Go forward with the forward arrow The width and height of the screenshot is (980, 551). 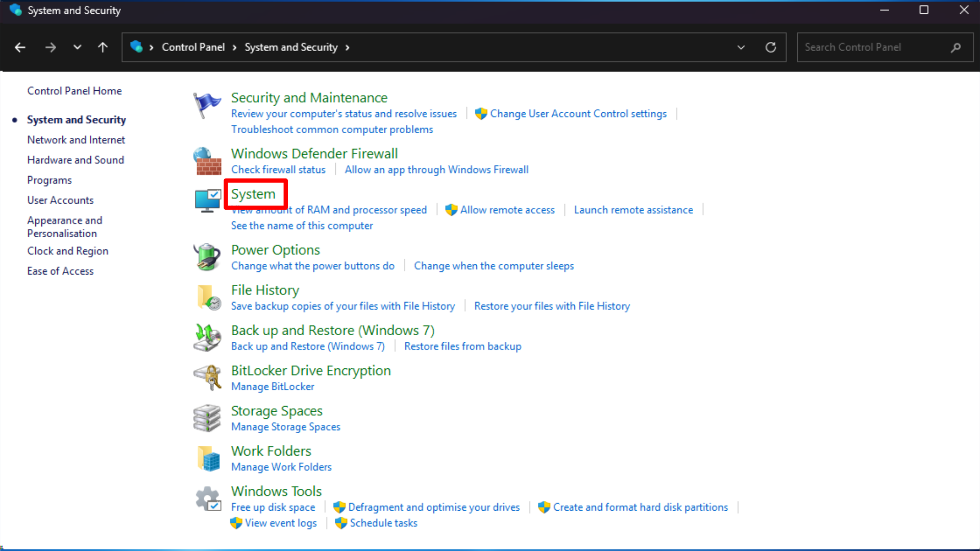pos(50,47)
